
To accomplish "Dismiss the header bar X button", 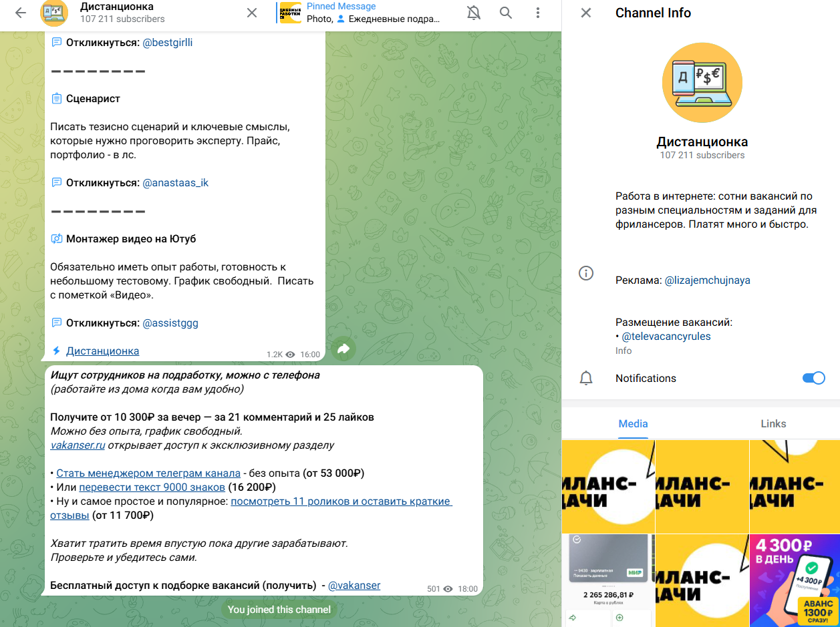I will pos(252,13).
